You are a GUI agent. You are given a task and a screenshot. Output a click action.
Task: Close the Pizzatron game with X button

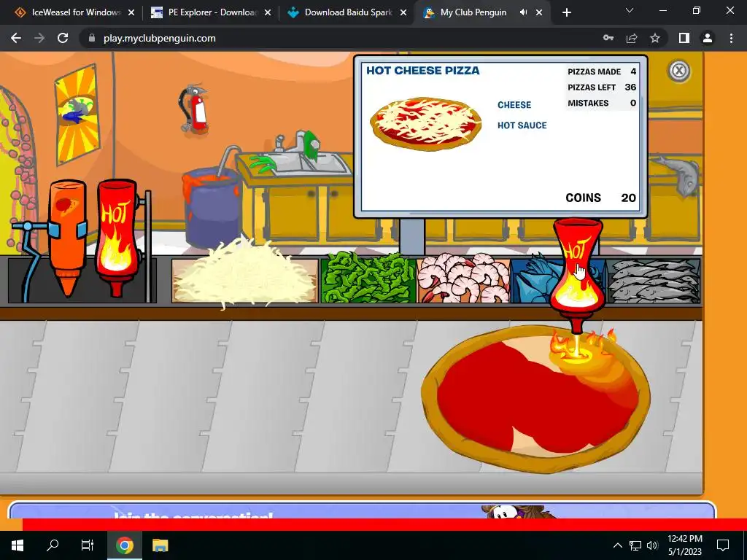pyautogui.click(x=679, y=71)
